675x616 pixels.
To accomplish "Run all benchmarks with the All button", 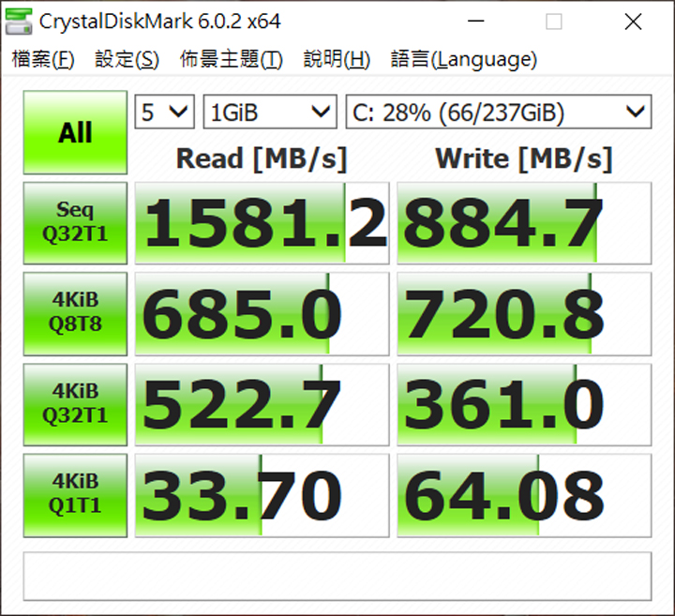I will (x=75, y=132).
